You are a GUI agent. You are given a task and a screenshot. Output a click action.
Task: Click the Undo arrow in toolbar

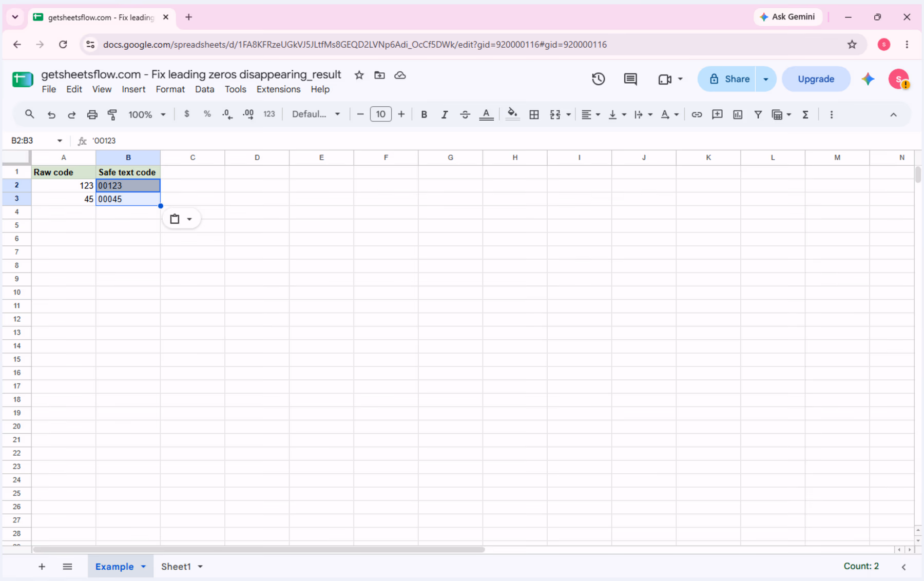[x=51, y=114]
